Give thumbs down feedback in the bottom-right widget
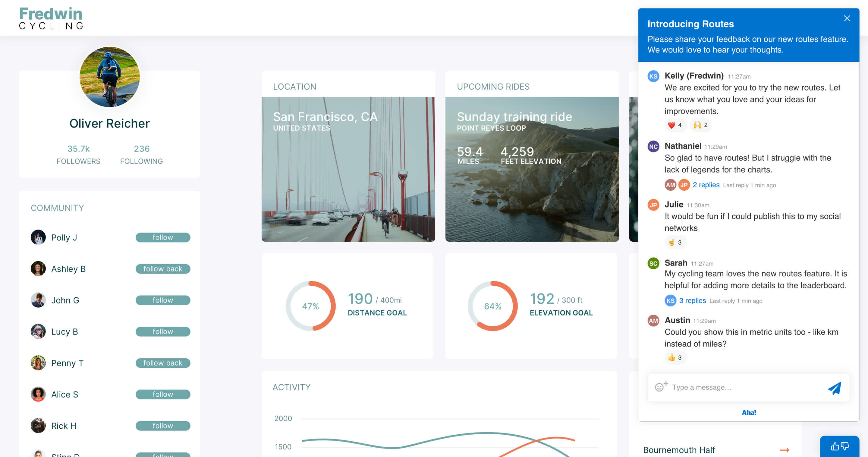This screenshot has height=457, width=868. [x=845, y=446]
